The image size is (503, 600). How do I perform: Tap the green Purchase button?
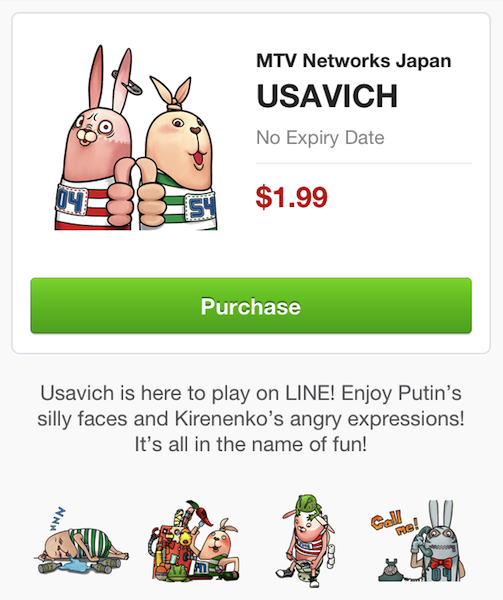point(251,305)
